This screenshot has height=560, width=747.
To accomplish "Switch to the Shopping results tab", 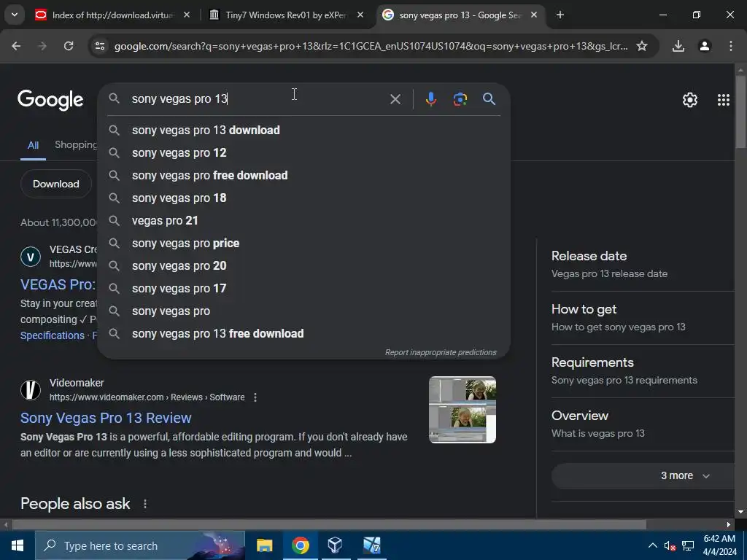I will [x=76, y=145].
